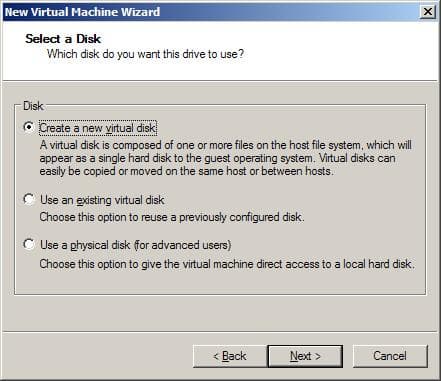Go to the previous step with Back
Screen dimensions: 441x381
(x=230, y=356)
